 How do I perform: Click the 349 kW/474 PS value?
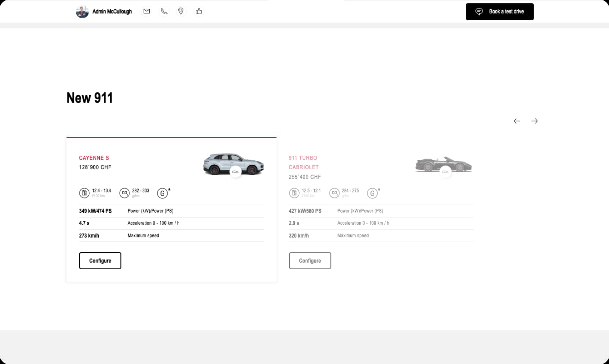tap(95, 211)
